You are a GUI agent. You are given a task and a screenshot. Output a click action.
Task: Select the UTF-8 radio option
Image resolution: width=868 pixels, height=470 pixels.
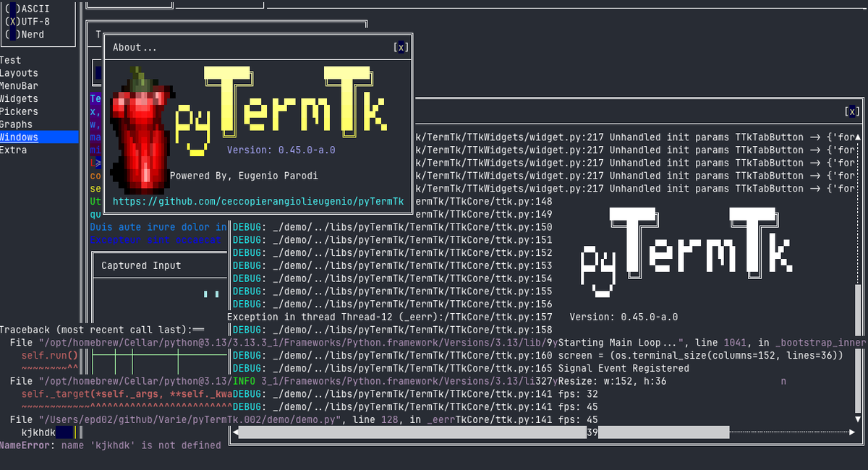(27, 22)
